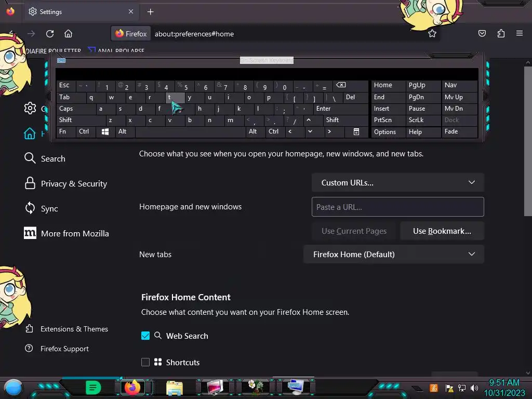The image size is (532, 399).
Task: Click the network tray icon
Action: 462,388
